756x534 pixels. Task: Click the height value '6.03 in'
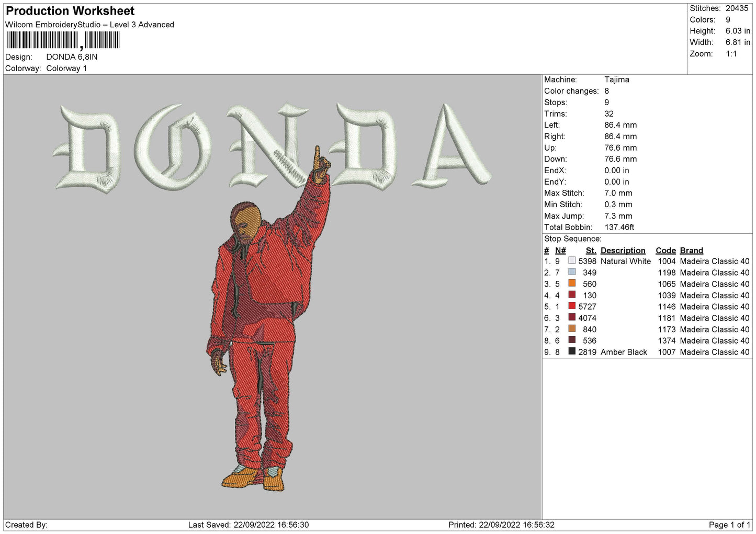(738, 31)
